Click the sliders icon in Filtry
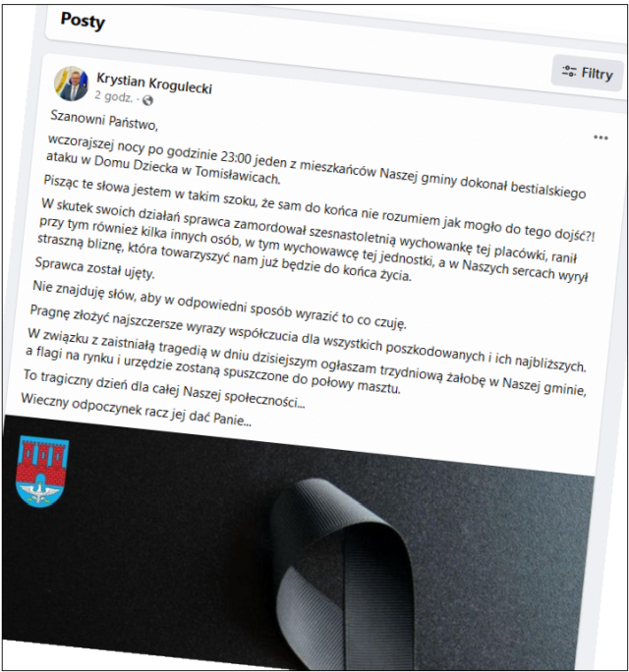Image resolution: width=629 pixels, height=672 pixels. point(569,71)
